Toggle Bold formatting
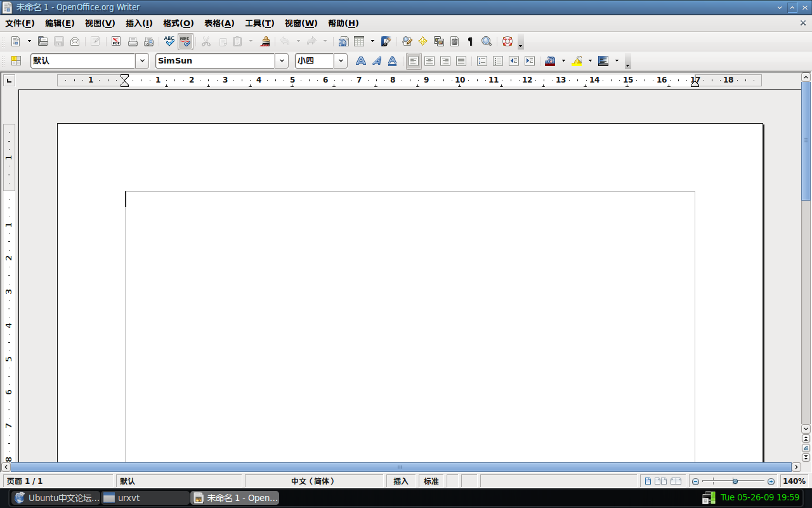The height and width of the screenshot is (508, 812). pyautogui.click(x=360, y=61)
